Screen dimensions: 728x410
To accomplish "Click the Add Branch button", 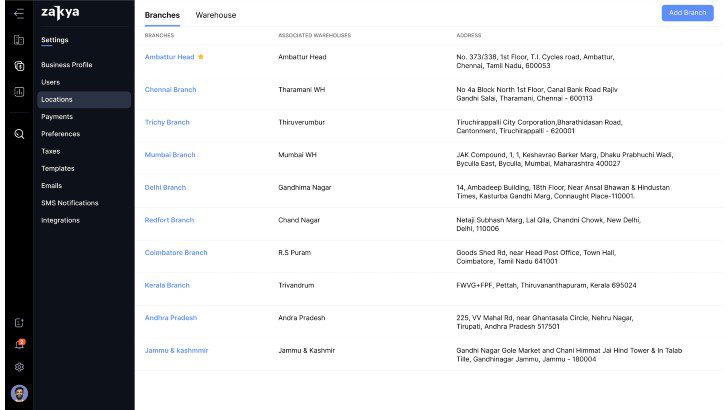I will pos(688,13).
